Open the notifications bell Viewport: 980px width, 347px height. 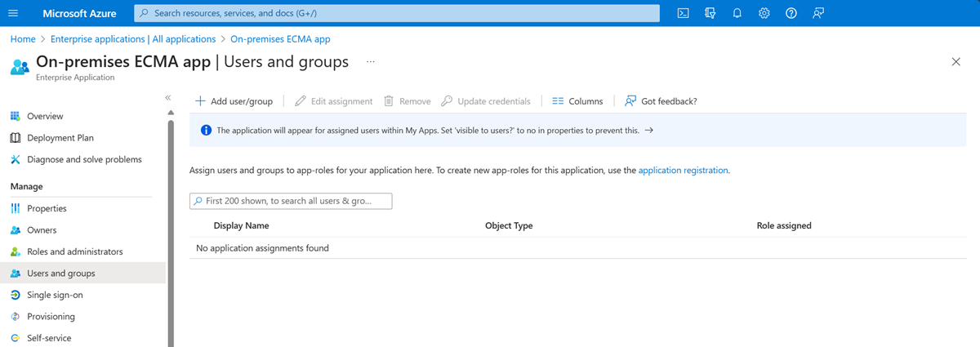click(737, 13)
